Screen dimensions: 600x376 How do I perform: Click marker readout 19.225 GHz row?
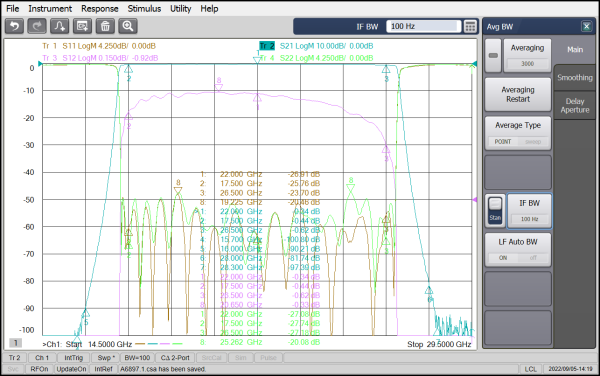pyautogui.click(x=260, y=202)
